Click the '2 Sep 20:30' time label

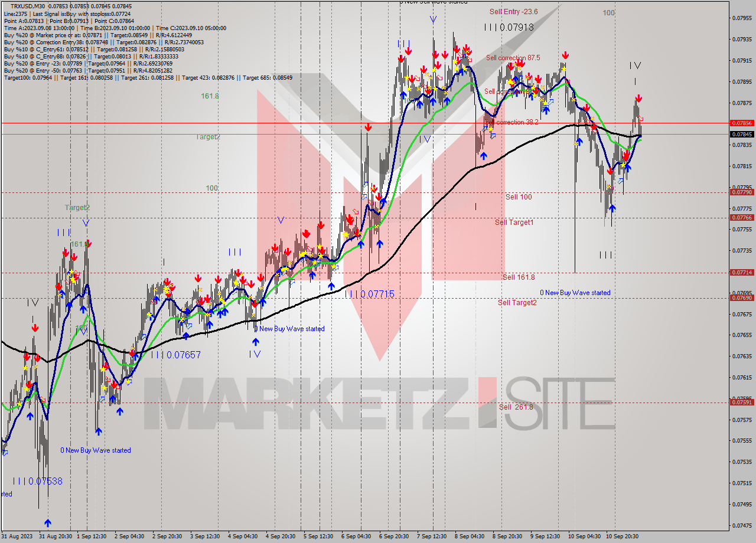(x=167, y=537)
